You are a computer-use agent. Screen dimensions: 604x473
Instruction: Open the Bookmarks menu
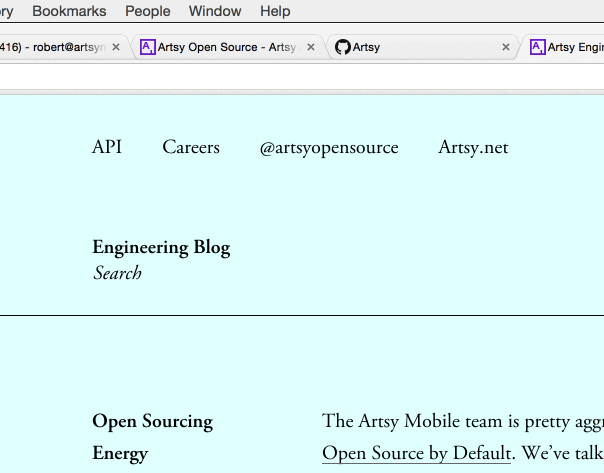pyautogui.click(x=69, y=11)
